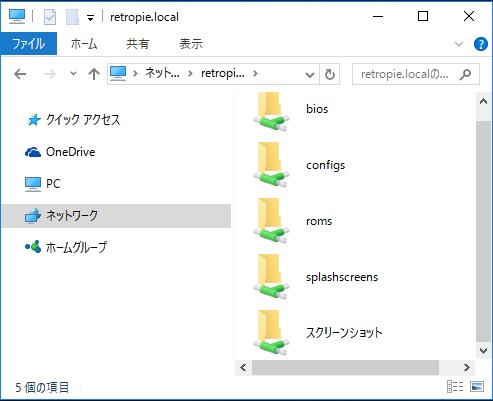Select ホームグループ in navigation pane
The width and height of the screenshot is (493, 401).
click(x=116, y=247)
